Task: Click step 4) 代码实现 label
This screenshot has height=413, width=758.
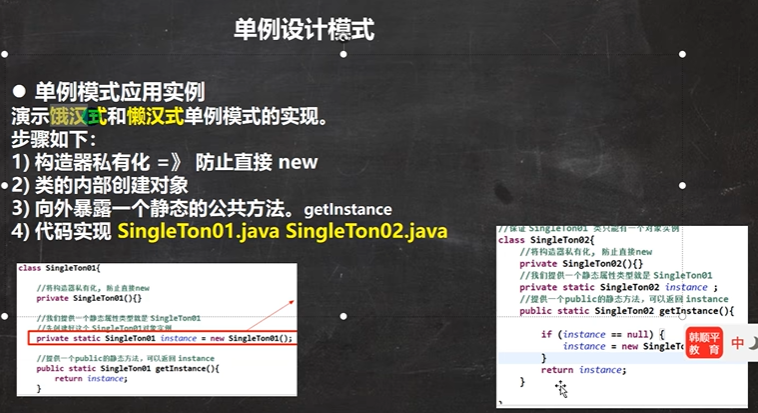Action: coord(61,232)
